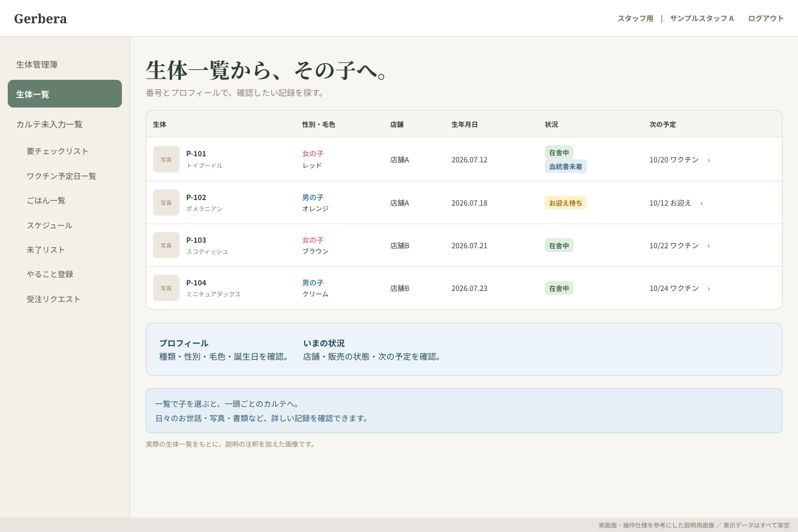This screenshot has width=798, height=532.
Task: Click the スタッフ用 header label
Action: 636,18
